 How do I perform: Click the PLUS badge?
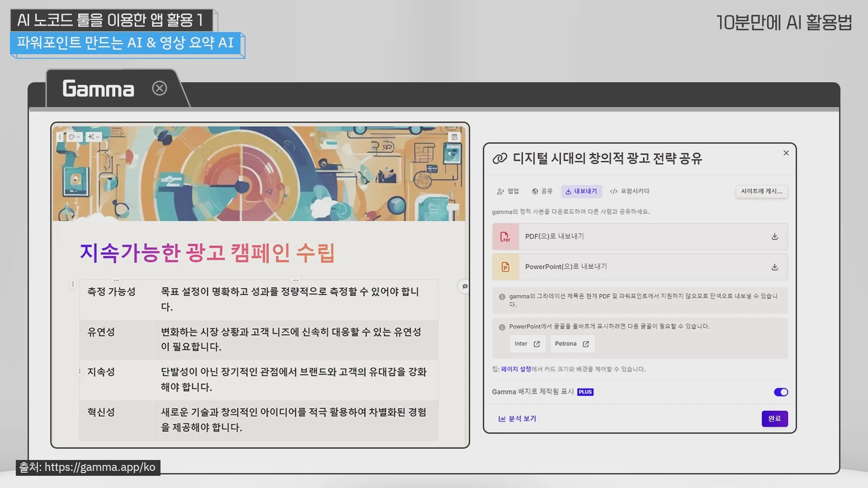585,392
